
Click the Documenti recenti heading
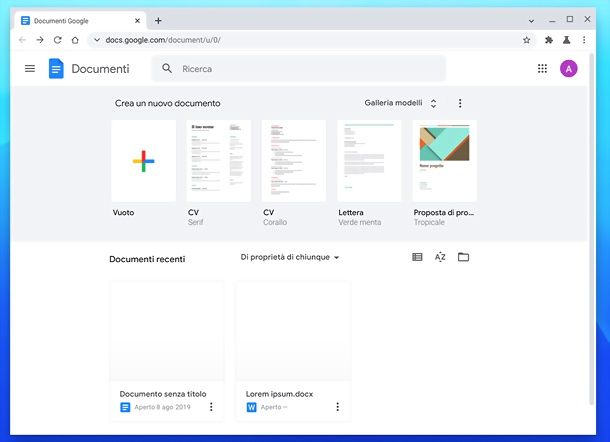coord(147,259)
